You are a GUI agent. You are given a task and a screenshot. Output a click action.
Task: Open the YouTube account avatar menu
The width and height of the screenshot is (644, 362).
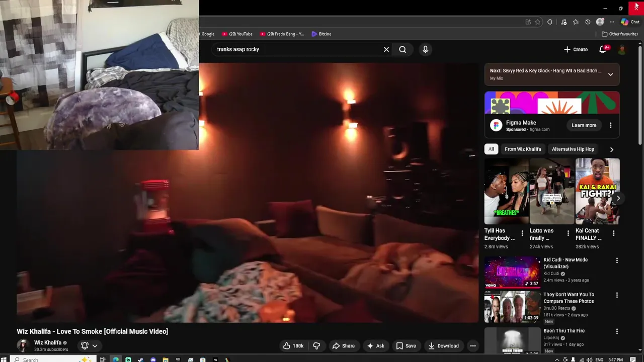pos(622,49)
